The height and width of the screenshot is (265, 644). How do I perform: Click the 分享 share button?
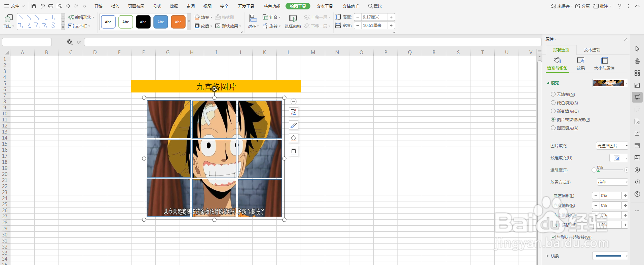(x=582, y=6)
